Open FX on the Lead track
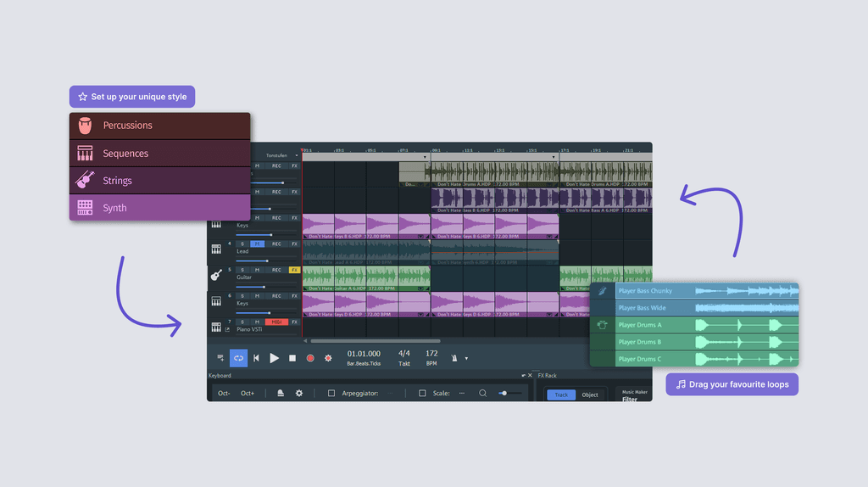 click(294, 243)
